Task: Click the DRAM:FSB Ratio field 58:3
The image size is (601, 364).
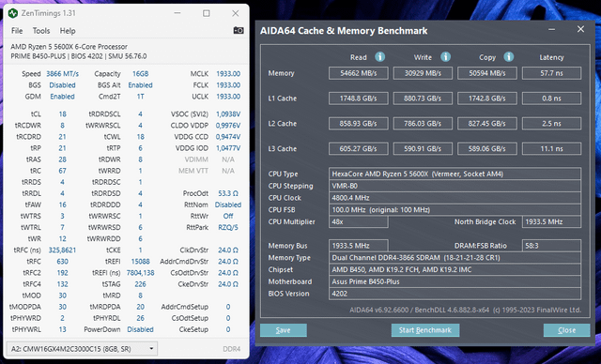Action: pyautogui.click(x=551, y=246)
